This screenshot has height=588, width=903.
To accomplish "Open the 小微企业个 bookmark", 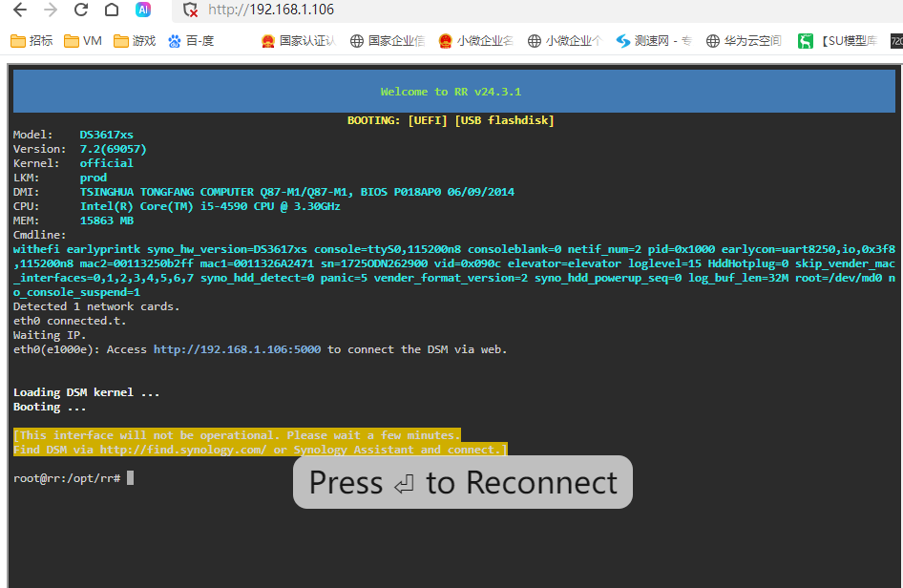I will pyautogui.click(x=565, y=41).
